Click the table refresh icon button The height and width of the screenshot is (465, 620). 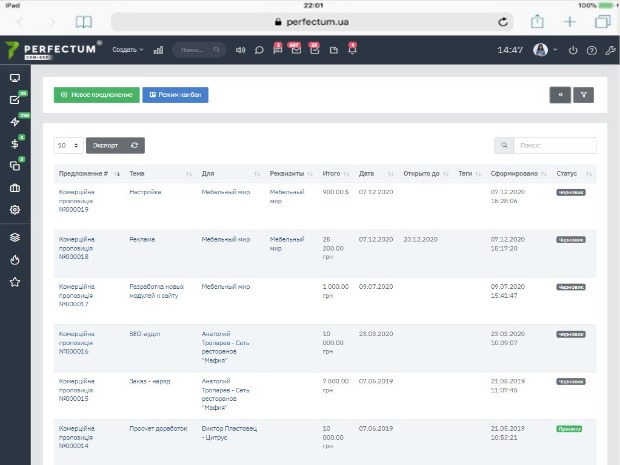click(134, 146)
